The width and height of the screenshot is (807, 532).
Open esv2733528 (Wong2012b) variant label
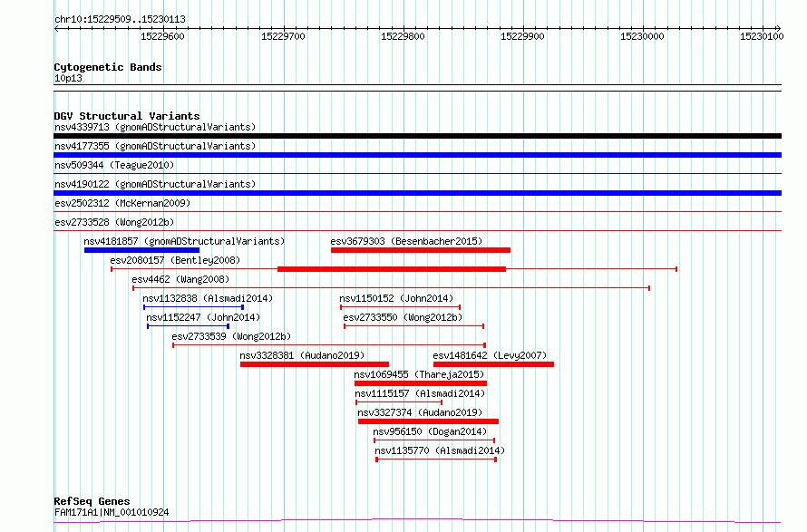(x=114, y=222)
